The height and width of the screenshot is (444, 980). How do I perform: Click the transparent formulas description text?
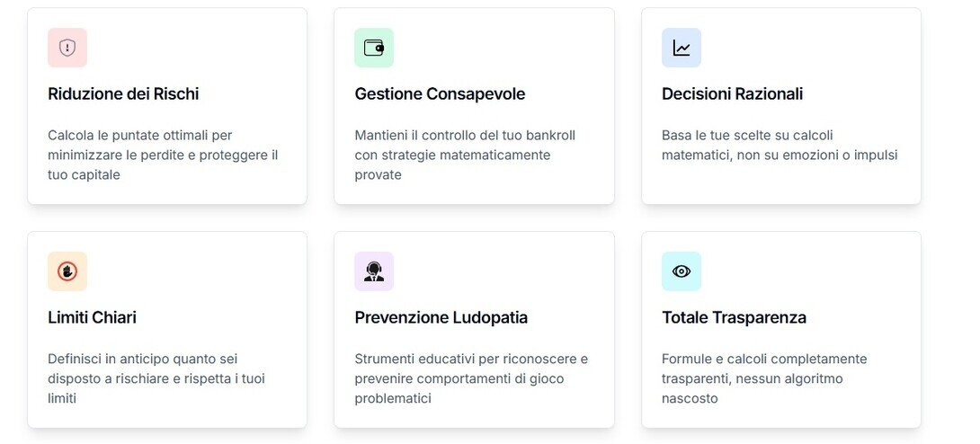[763, 378]
